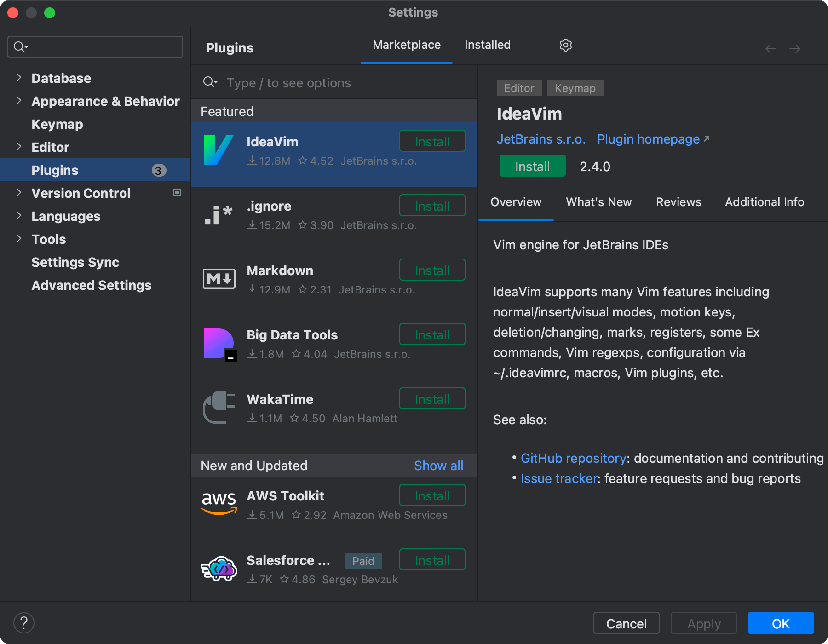828x644 pixels.
Task: Select the WakaTime plugin icon
Action: point(219,407)
